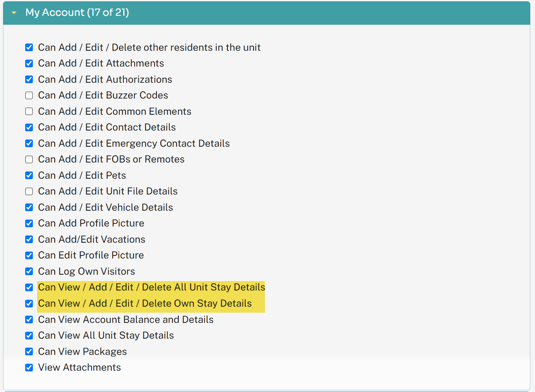Collapse the My Account section arrow
This screenshot has width=535, height=392.
14,13
